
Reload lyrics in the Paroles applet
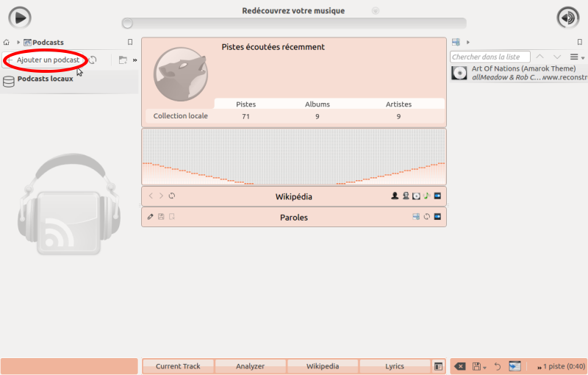(x=427, y=217)
